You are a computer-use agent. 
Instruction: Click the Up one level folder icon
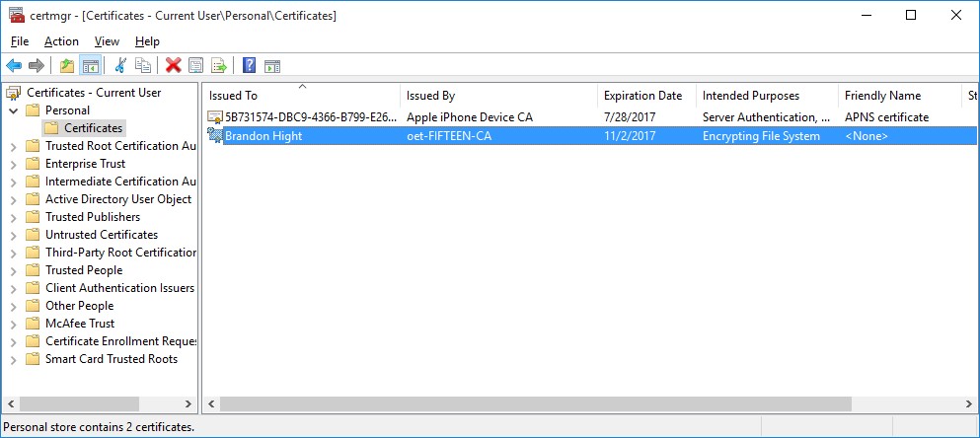pyautogui.click(x=66, y=66)
